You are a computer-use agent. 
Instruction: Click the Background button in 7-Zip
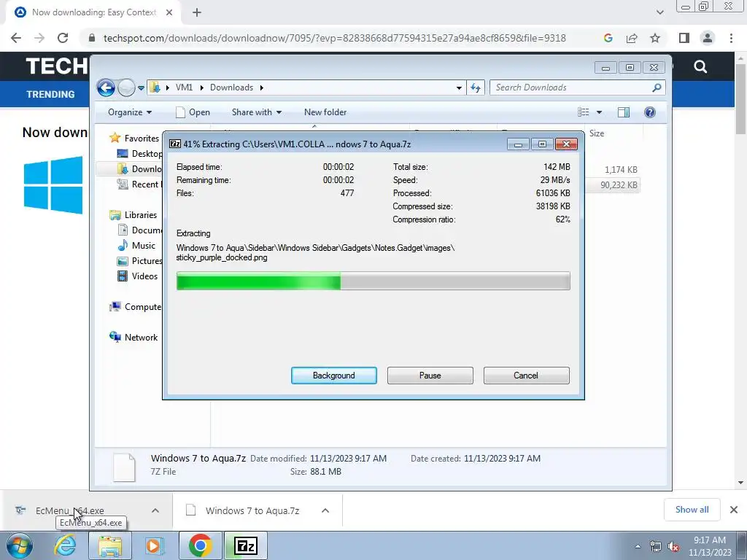pos(334,376)
